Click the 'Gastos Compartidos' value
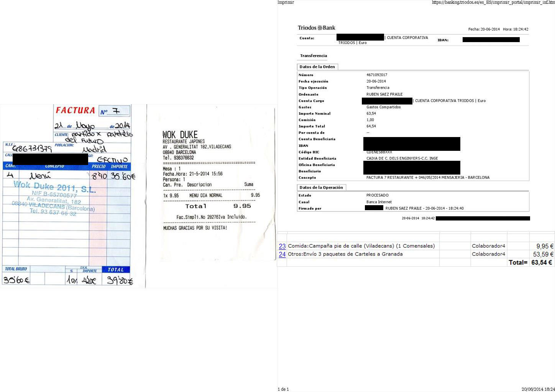The width and height of the screenshot is (555, 392). pyautogui.click(x=384, y=107)
